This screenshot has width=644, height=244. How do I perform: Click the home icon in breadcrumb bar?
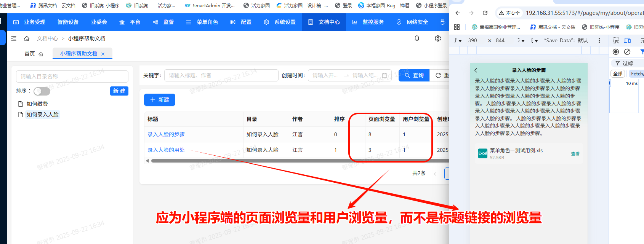27,38
